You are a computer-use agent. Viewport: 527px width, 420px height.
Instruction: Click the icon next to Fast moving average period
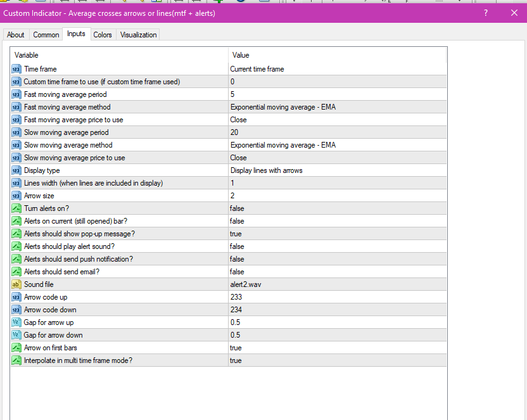point(16,94)
